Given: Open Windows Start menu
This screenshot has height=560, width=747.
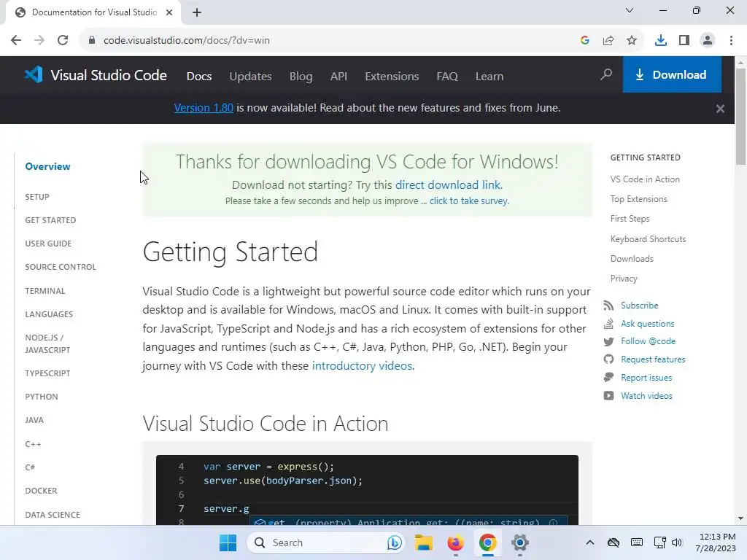Looking at the screenshot, I should [228, 542].
